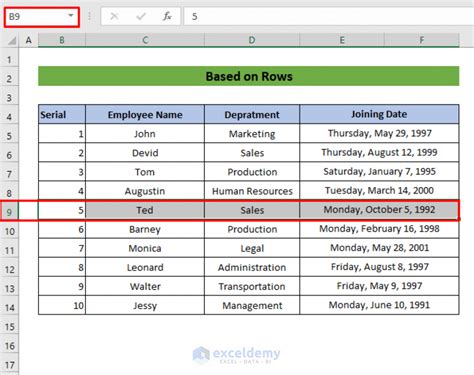This screenshot has height=375, width=474.
Task: Select row 9 header
Action: coord(9,212)
